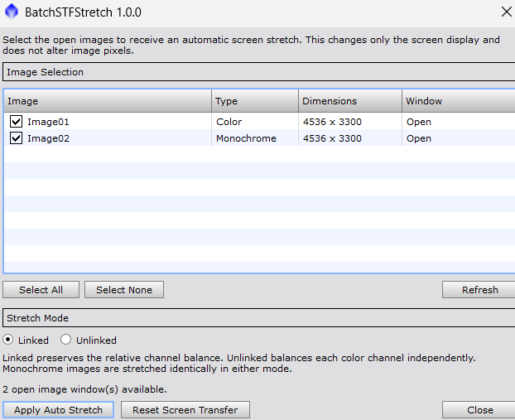515x420 pixels.
Task: Apply Auto Stretch to selected images
Action: click(58, 409)
